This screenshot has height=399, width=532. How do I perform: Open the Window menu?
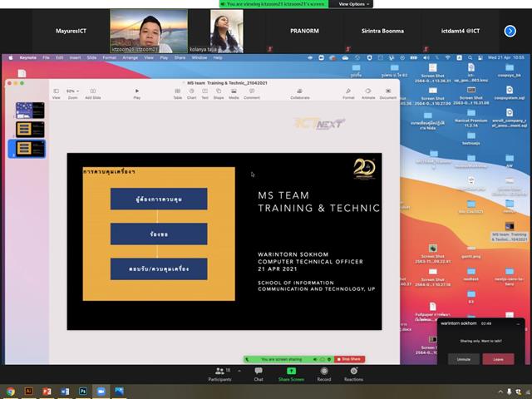199,57
